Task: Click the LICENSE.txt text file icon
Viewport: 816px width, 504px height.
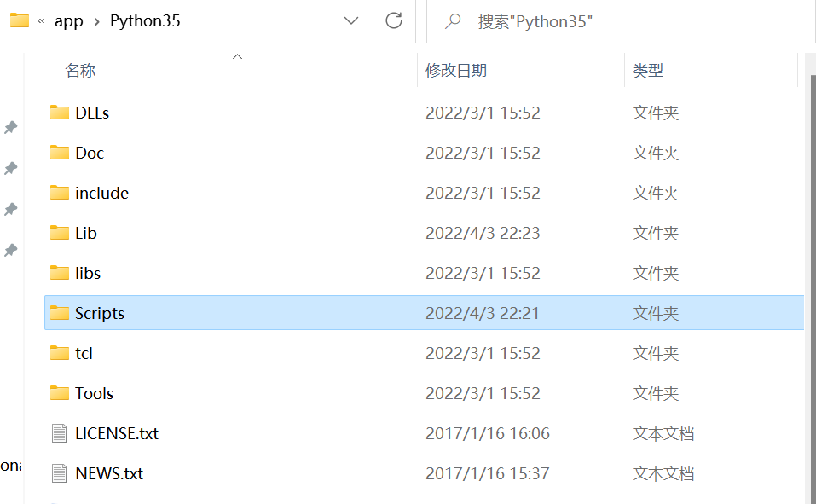Action: pos(59,432)
